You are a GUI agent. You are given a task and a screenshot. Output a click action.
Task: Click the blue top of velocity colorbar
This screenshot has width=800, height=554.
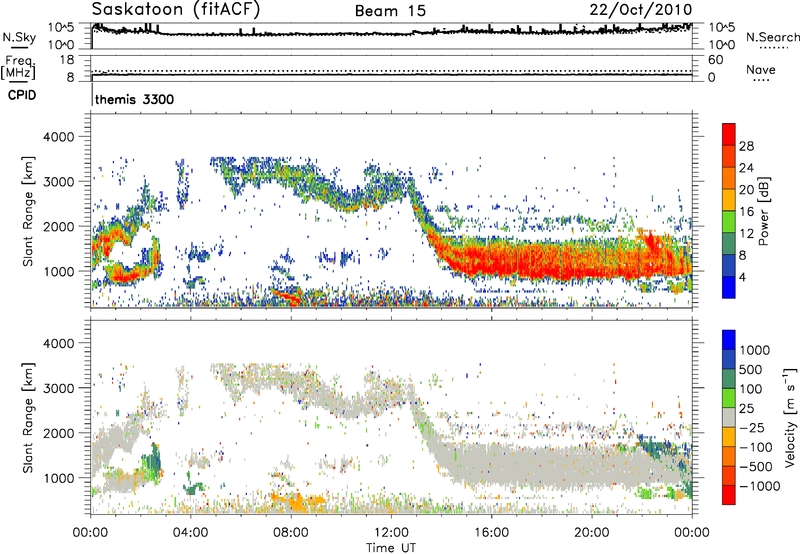tap(729, 340)
